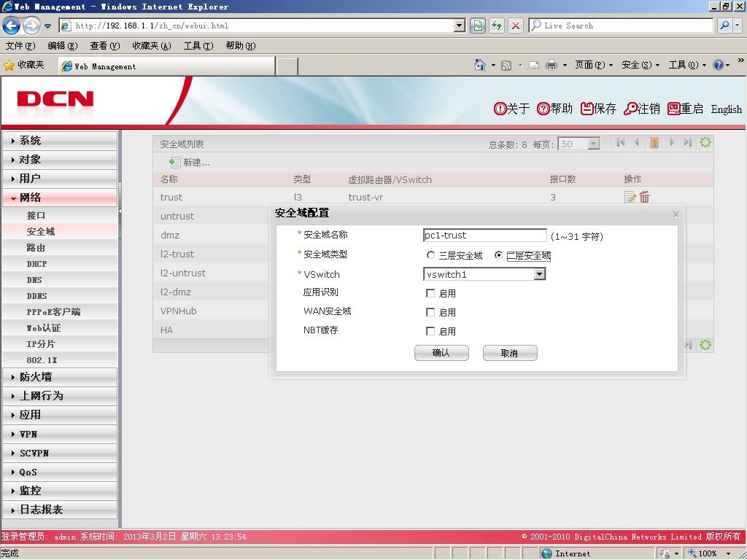Click the Print icon in command bar
Viewport: 747px width, 560px height.
coord(551,65)
